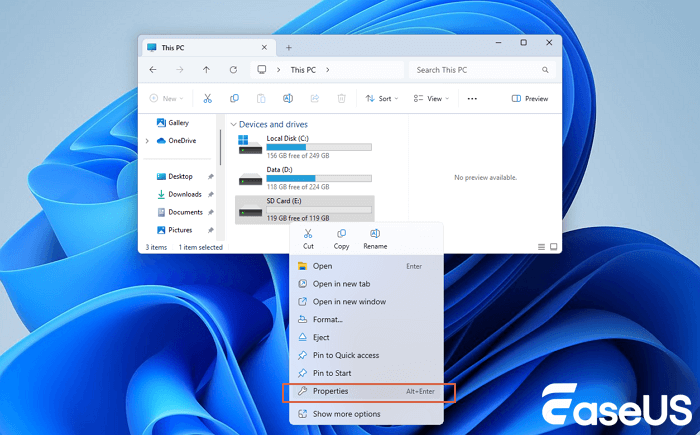Click the Search This PC field
This screenshot has width=700, height=435.
tap(482, 70)
